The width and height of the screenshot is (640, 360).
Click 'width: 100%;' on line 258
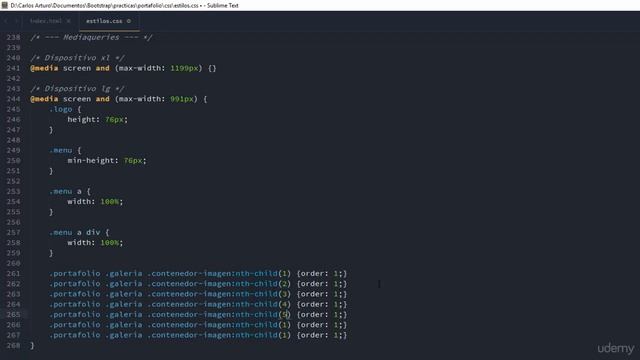[95, 242]
